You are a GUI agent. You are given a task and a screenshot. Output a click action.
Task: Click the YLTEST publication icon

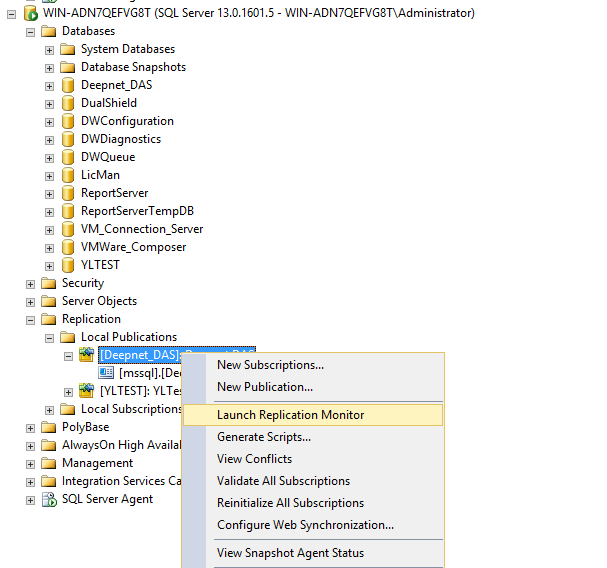click(x=87, y=391)
